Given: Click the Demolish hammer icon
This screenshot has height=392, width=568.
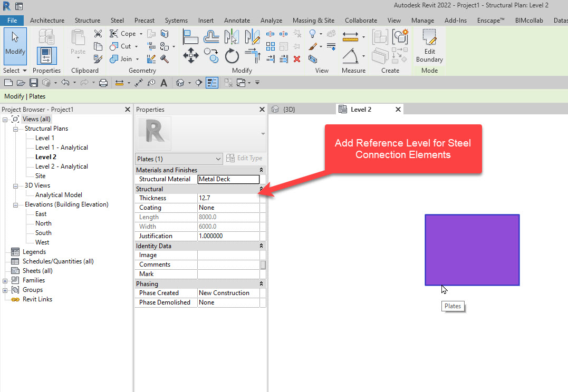Looking at the screenshot, I should point(165,58).
